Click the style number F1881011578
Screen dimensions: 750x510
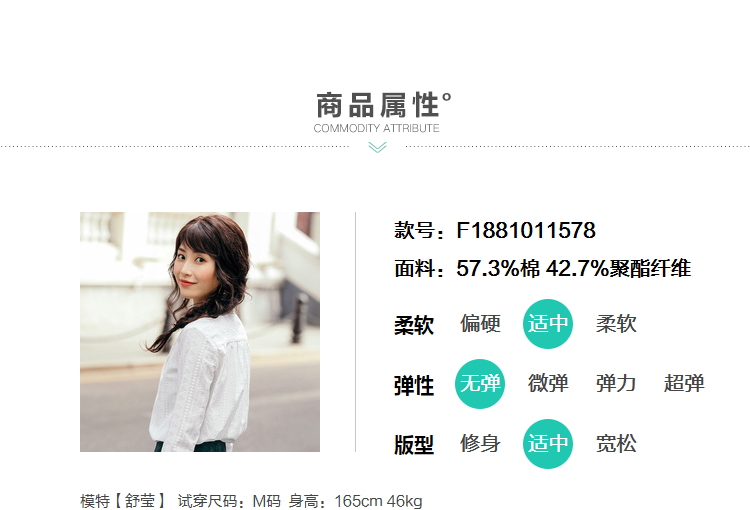coord(526,230)
